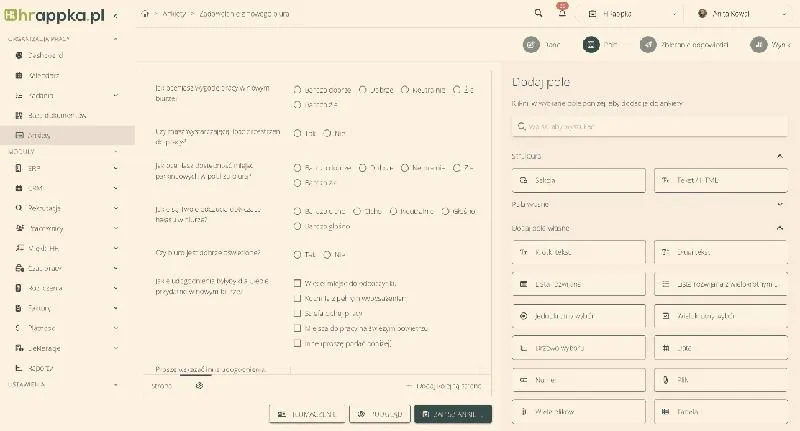The image size is (800, 431).
Task: Open Dashboard from the sidebar
Action: click(x=45, y=55)
